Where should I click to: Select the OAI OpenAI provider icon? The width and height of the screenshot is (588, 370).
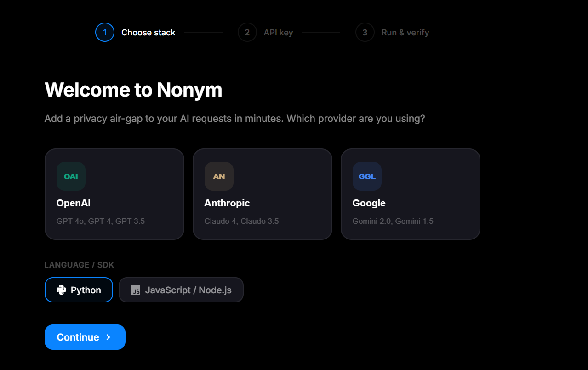tap(71, 176)
